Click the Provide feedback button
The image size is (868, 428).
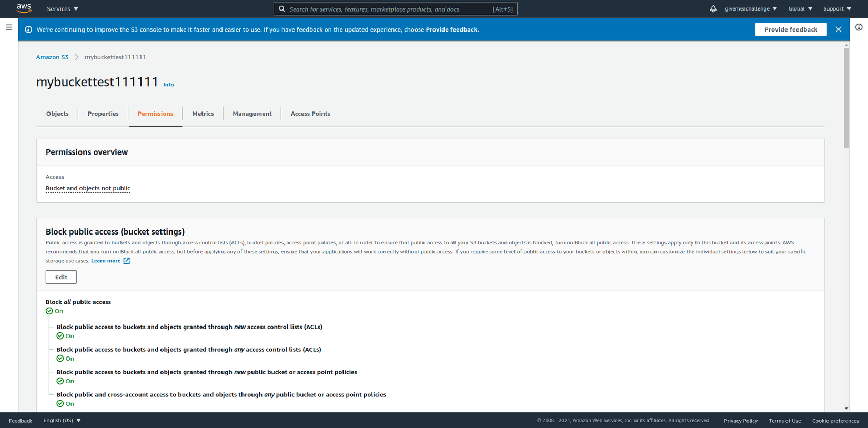pyautogui.click(x=791, y=29)
